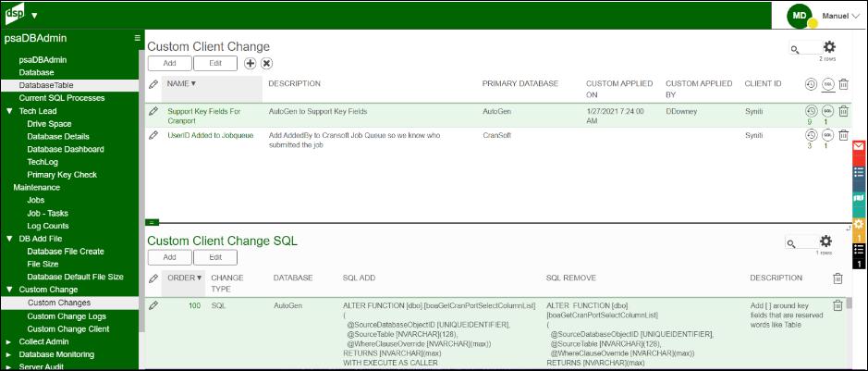Sort by ORDER column header
The width and height of the screenshot is (868, 371).
click(184, 278)
